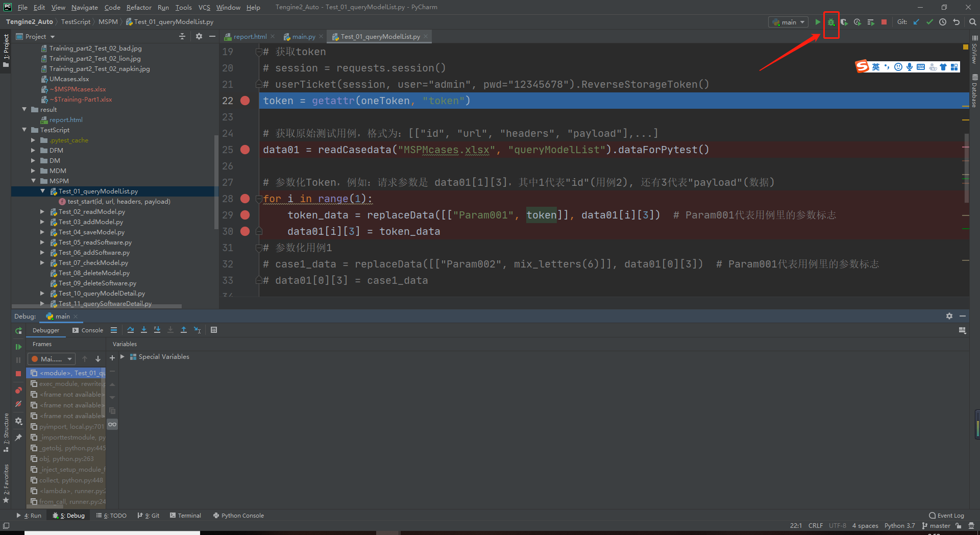This screenshot has width=980, height=535.
Task: Click the Profile main icon in toolbar
Action: tap(857, 22)
